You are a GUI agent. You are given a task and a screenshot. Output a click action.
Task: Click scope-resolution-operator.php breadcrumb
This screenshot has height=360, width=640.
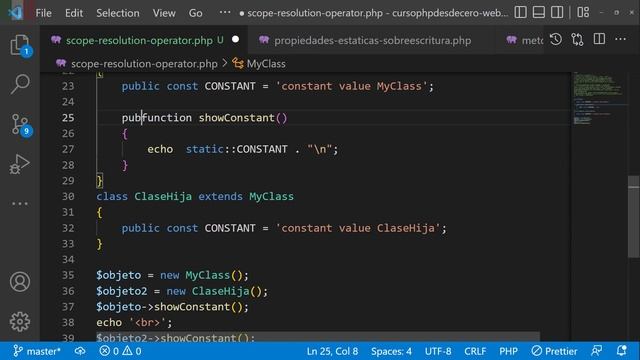pyautogui.click(x=144, y=64)
